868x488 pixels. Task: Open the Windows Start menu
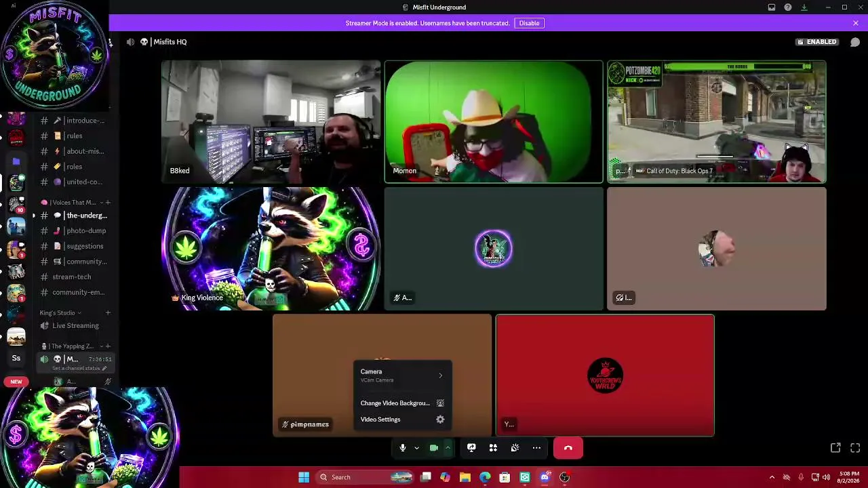click(304, 477)
